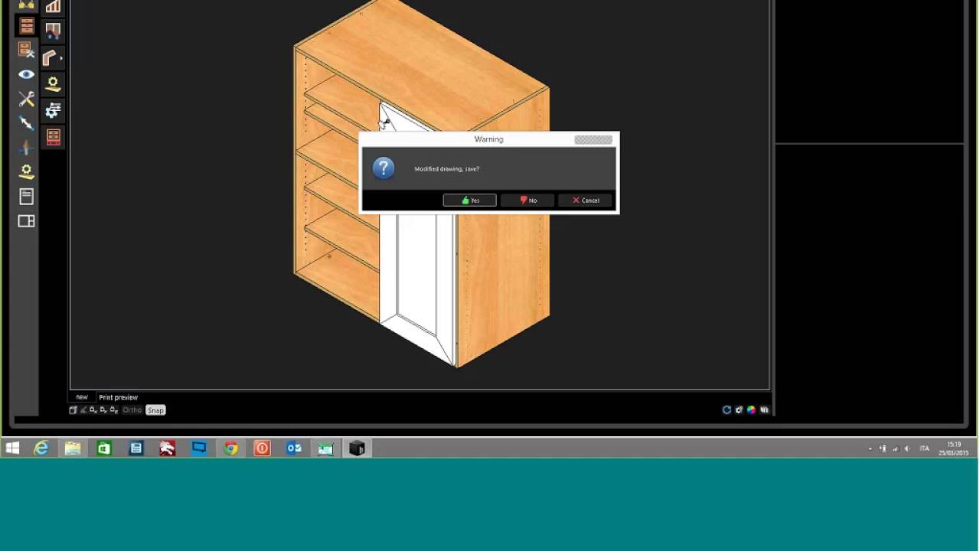Screen dimensions: 980x551
Task: Click the settings icon next to refresh at bottom right
Action: (739, 410)
